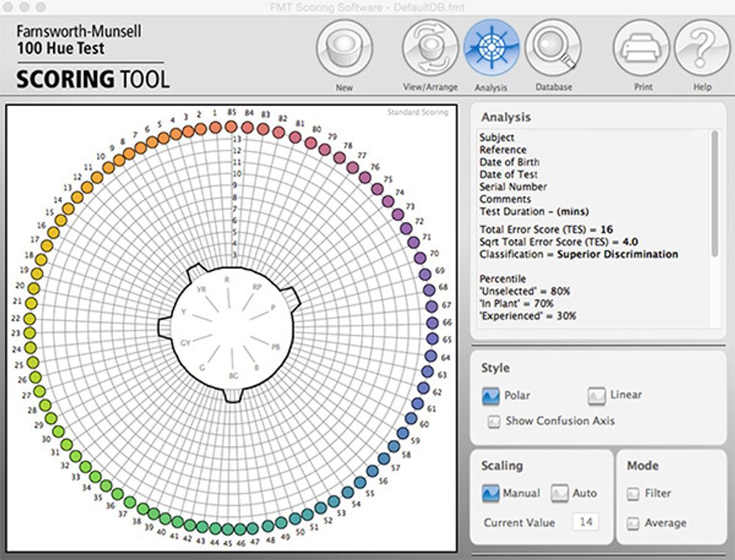Open the View/Arrange toolbar icon

tap(430, 49)
